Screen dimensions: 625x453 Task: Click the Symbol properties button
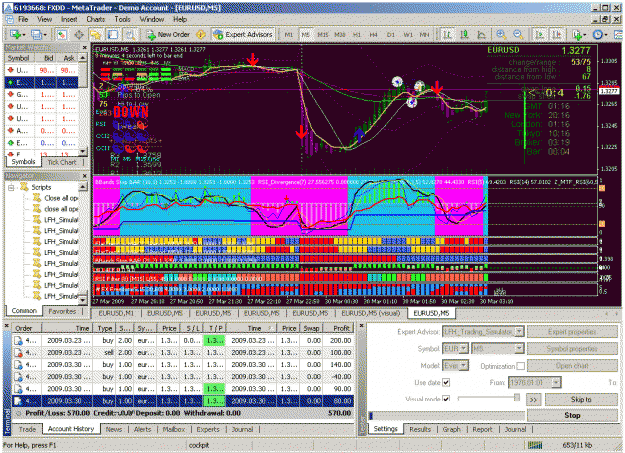572,349
